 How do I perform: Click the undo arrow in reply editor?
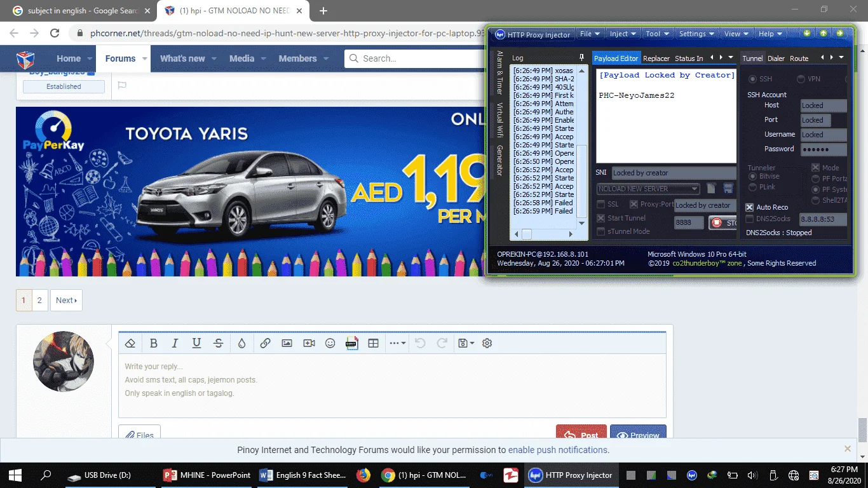tap(420, 343)
